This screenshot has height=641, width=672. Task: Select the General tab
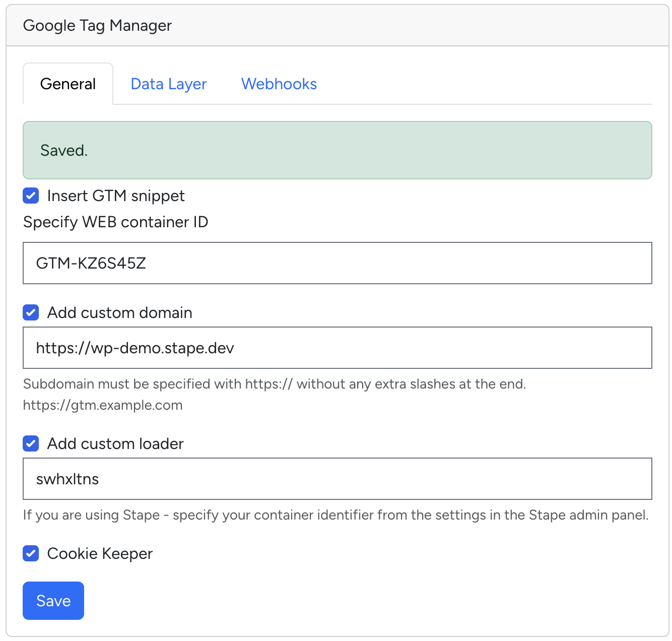coord(68,84)
